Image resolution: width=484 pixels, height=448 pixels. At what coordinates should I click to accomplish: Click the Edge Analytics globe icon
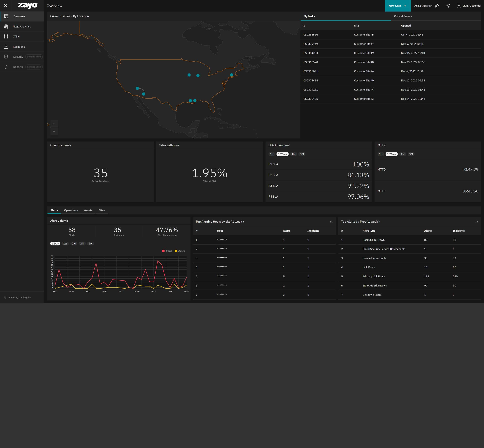click(x=6, y=26)
